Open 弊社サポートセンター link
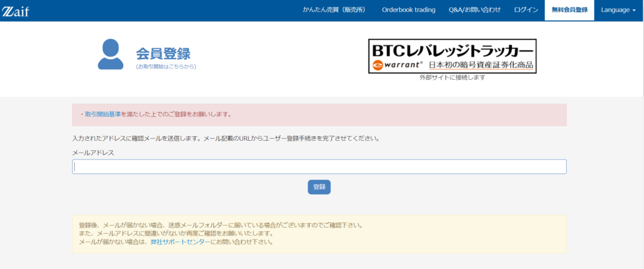 (x=180, y=241)
